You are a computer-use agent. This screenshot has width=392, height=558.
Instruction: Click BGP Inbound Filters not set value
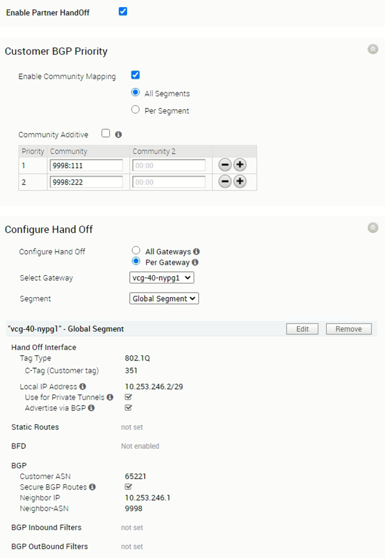click(x=132, y=528)
